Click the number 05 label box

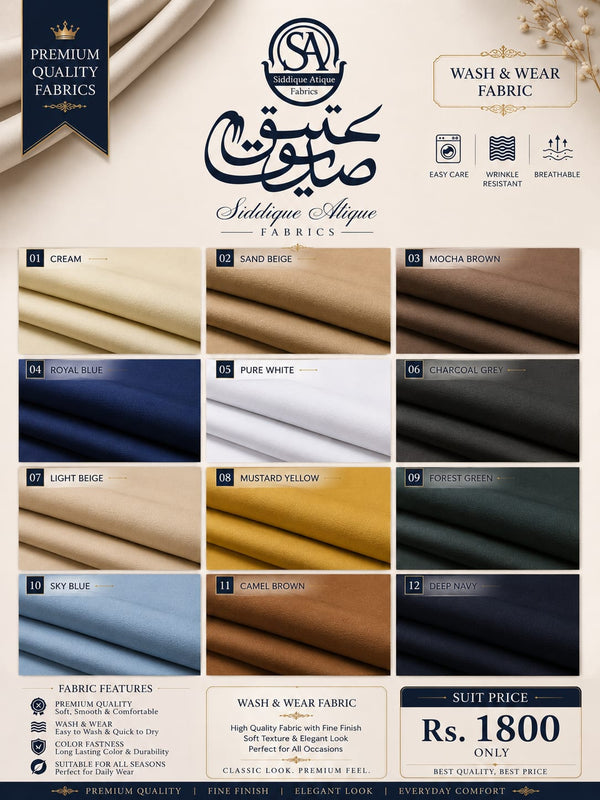[224, 369]
